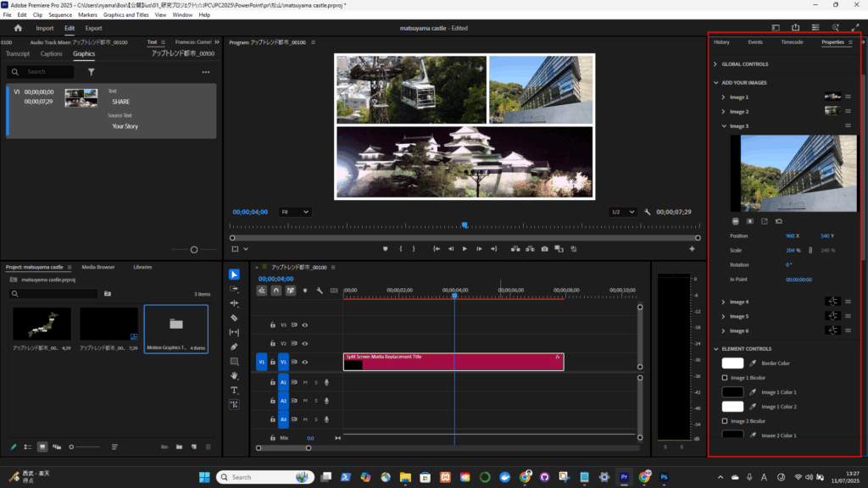Open the Export workspace
The image size is (868, 488).
(93, 28)
